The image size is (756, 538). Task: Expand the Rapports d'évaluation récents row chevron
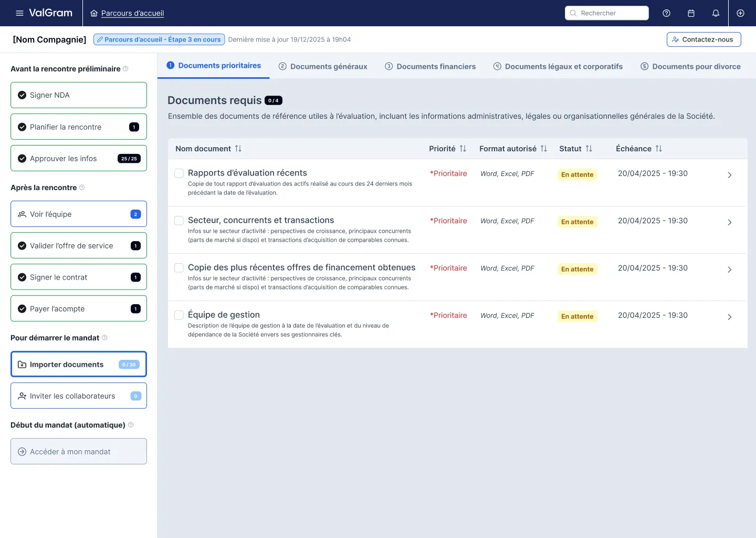729,175
